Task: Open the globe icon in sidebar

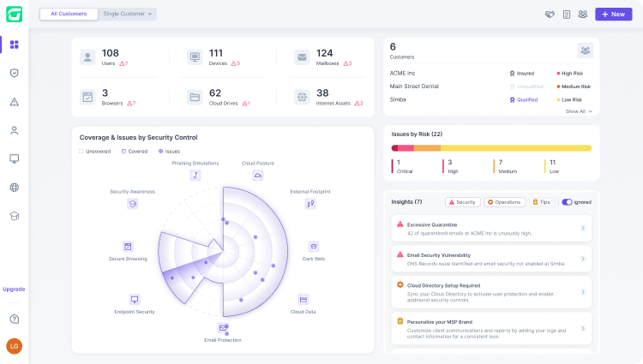Action: point(15,187)
